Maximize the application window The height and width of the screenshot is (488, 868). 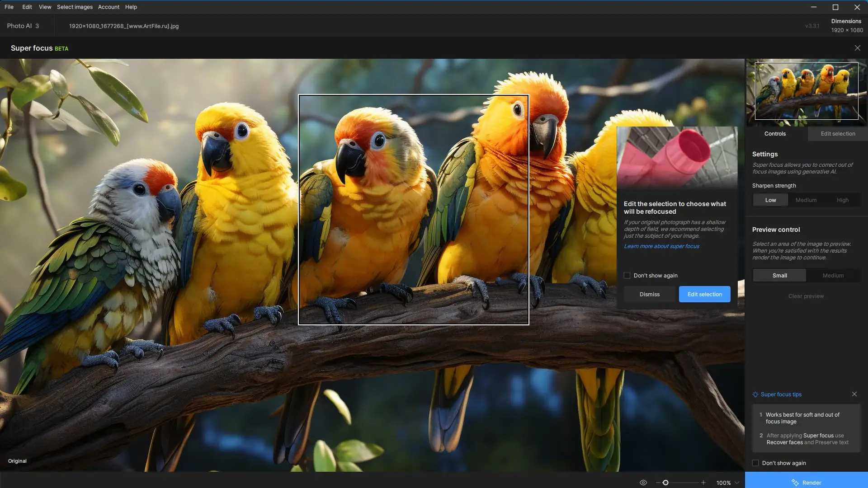835,7
